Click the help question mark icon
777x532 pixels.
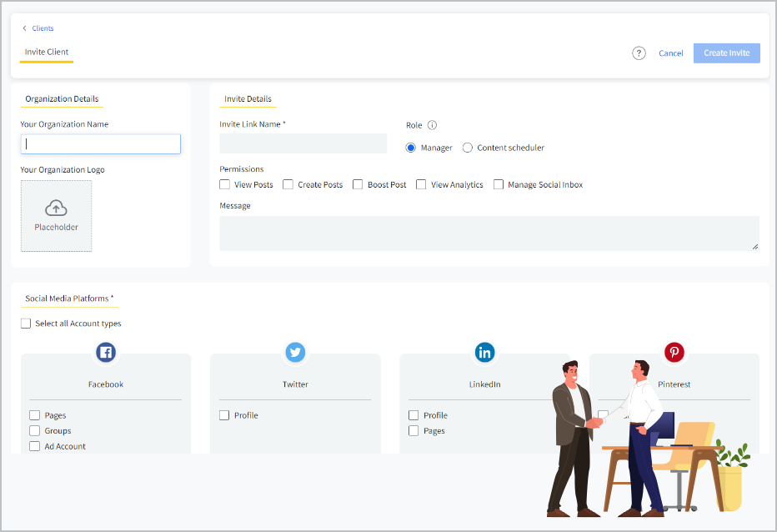pyautogui.click(x=639, y=53)
